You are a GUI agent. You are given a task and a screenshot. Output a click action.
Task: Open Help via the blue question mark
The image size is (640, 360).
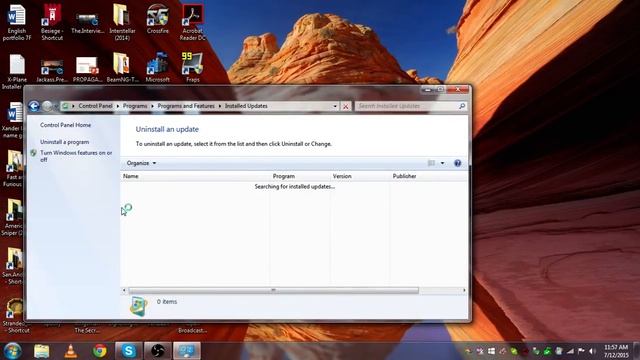point(458,163)
